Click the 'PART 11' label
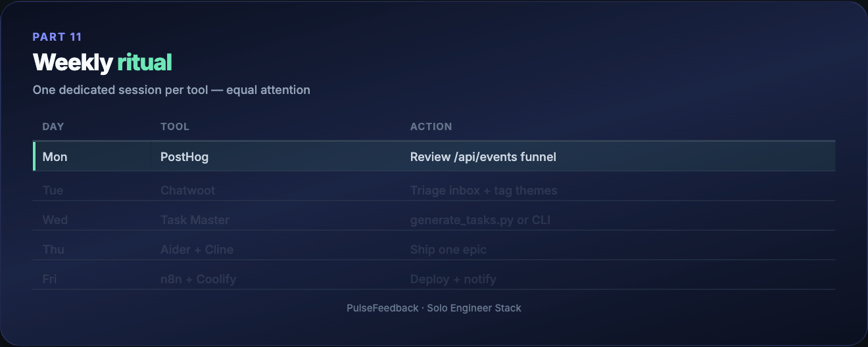Image resolution: width=868 pixels, height=347 pixels. 57,37
